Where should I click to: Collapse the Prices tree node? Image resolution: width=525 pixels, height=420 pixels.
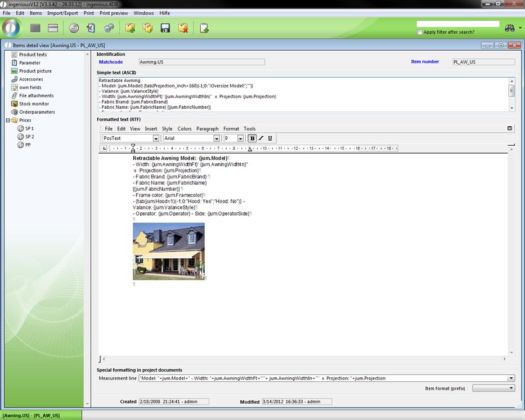pos(8,120)
